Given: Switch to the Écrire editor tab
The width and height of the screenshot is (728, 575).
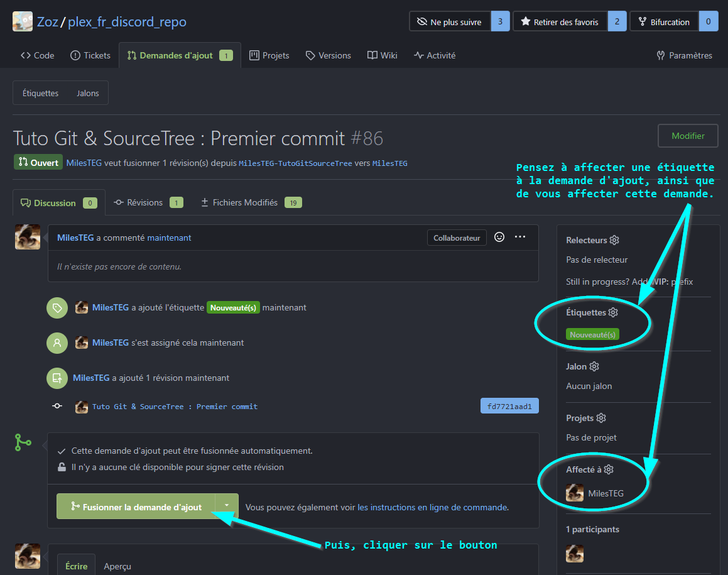Looking at the screenshot, I should [x=76, y=566].
